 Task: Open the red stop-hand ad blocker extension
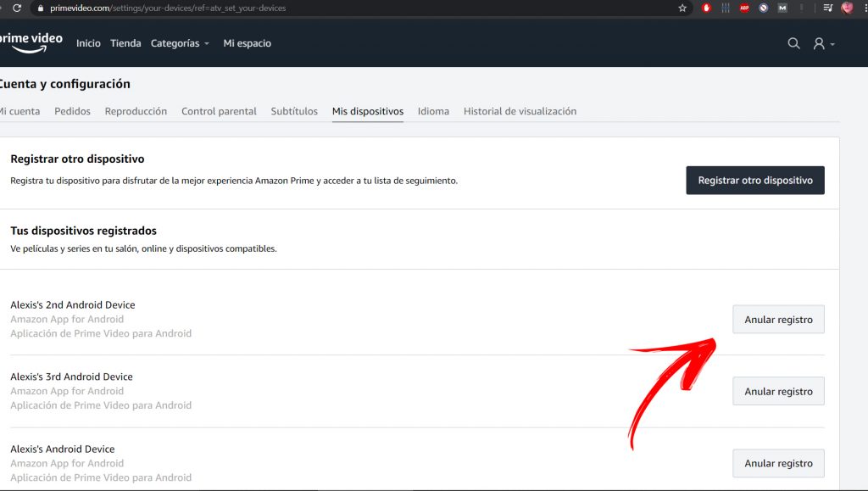pos(706,8)
